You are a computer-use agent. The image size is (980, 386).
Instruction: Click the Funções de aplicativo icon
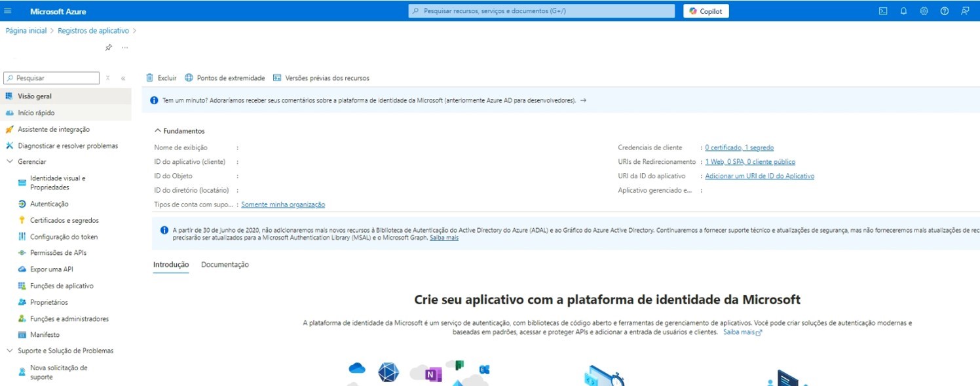(22, 286)
